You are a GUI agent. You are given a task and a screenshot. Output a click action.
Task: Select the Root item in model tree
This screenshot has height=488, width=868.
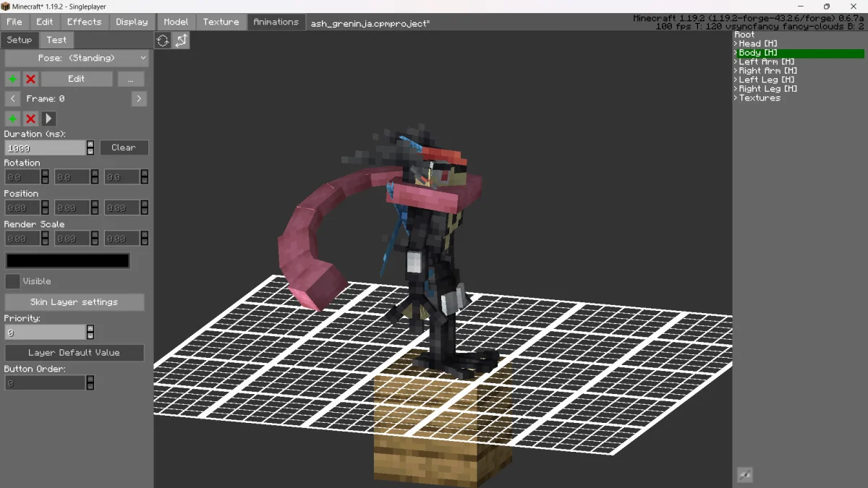pyautogui.click(x=744, y=35)
